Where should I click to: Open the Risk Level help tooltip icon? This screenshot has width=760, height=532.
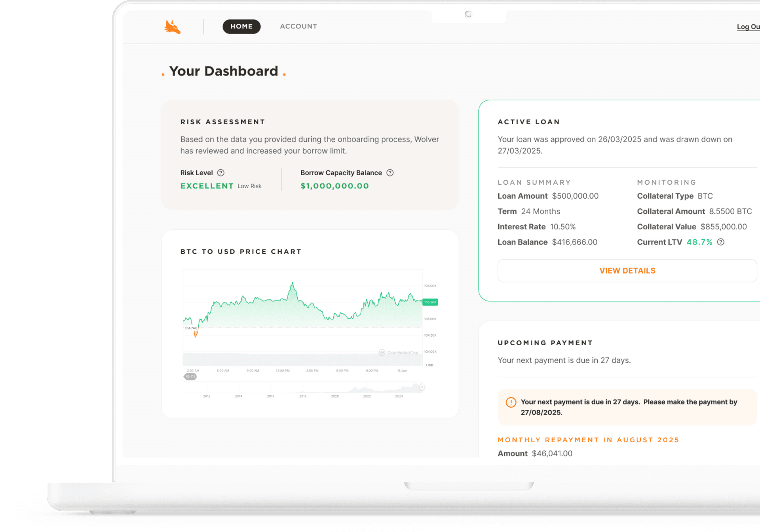click(x=221, y=173)
